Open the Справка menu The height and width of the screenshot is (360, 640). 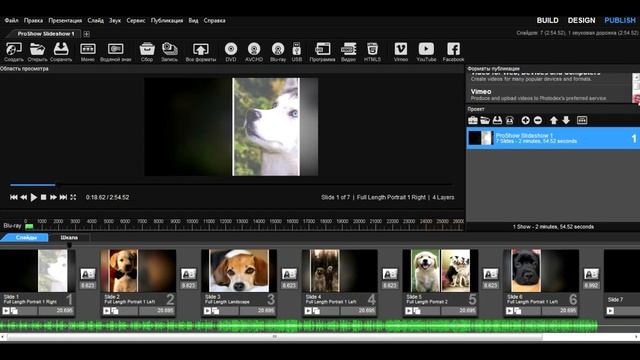214,20
